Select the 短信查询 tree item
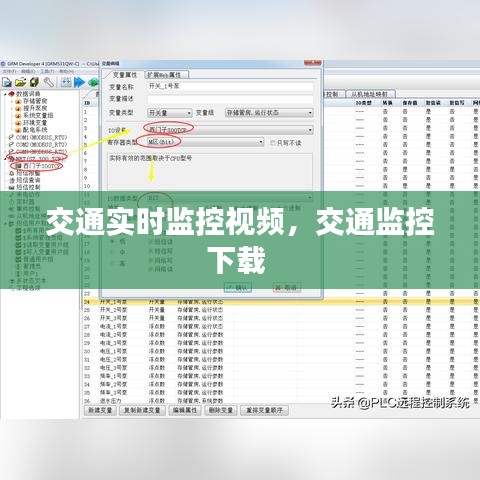 (28, 180)
